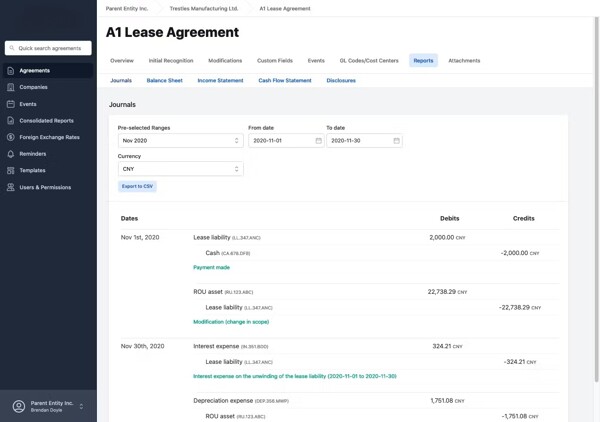Viewport: 600px width, 422px height.
Task: Click the 'Nov 1st, 2020' date cell
Action: [x=140, y=237]
